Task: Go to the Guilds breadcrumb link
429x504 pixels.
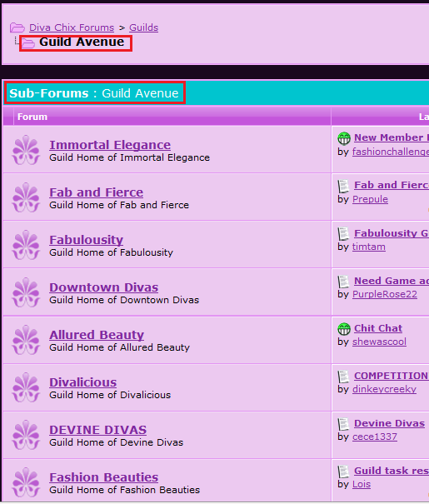Action: (143, 27)
